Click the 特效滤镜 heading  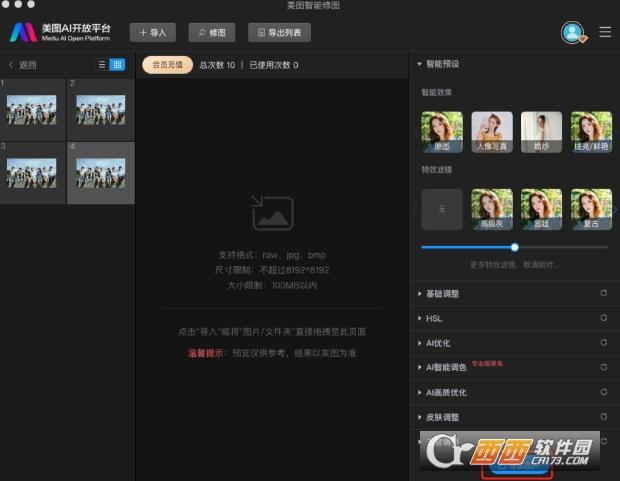(437, 170)
